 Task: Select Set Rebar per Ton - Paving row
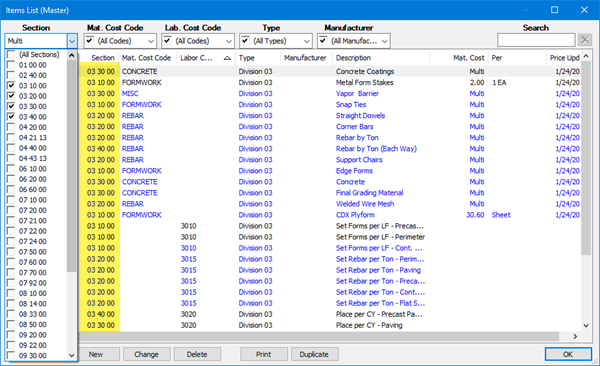pos(330,270)
